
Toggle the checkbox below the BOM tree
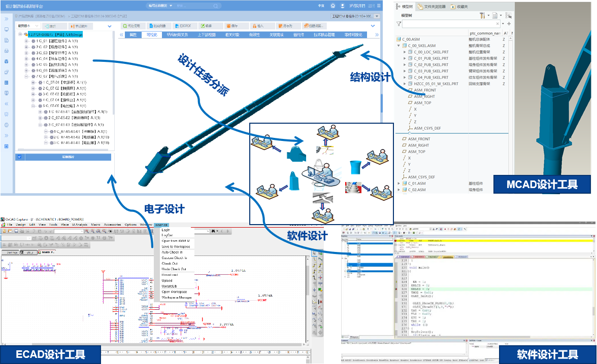(x=19, y=157)
